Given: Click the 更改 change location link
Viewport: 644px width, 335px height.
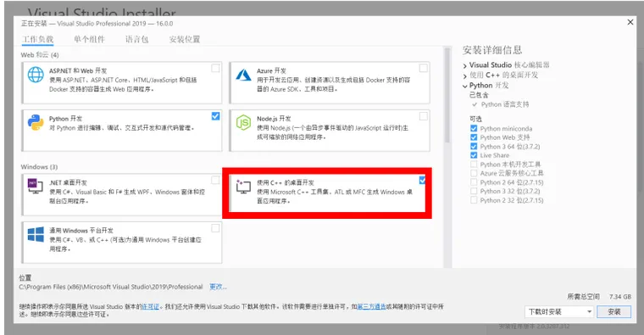Looking at the screenshot, I should pyautogui.click(x=218, y=287).
